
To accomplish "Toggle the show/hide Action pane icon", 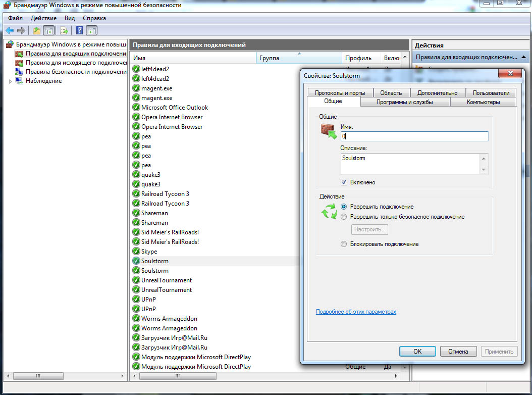I will [91, 31].
